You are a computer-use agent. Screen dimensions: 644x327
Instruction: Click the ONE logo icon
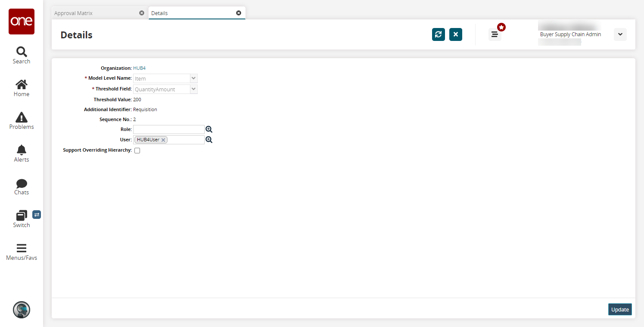[x=22, y=22]
